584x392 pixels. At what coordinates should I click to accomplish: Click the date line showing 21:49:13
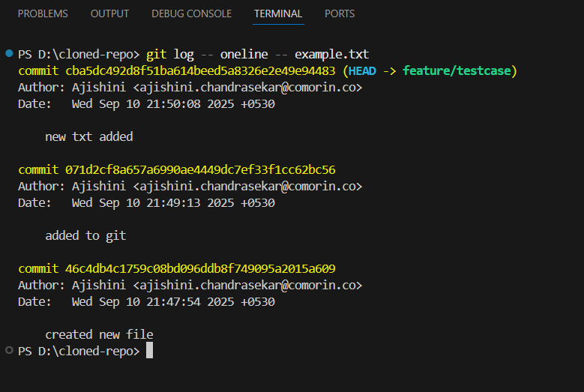pos(146,202)
